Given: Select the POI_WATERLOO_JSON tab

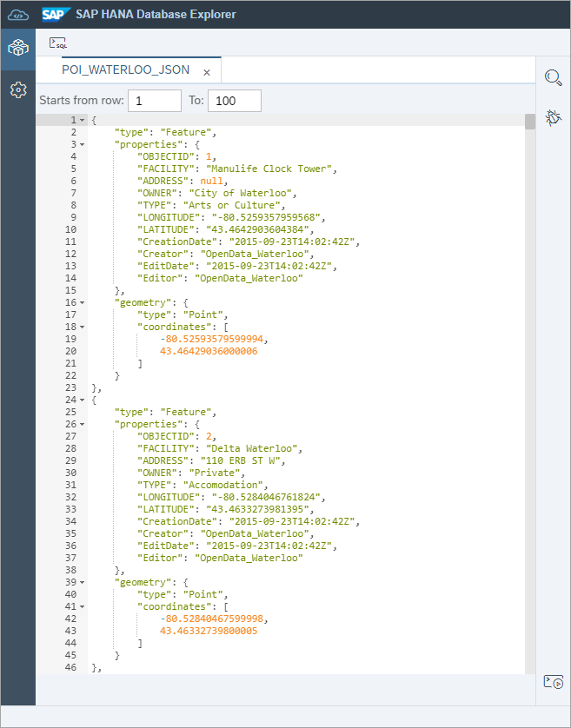Looking at the screenshot, I should coord(125,69).
